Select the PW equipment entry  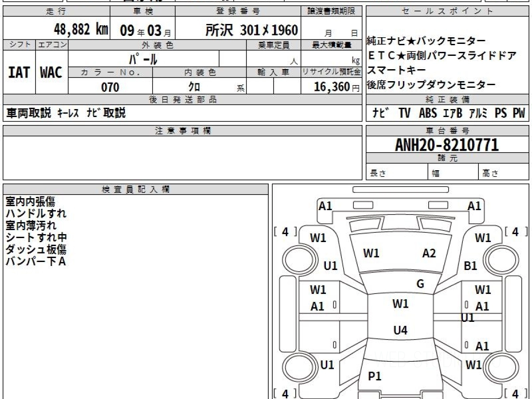(518, 113)
